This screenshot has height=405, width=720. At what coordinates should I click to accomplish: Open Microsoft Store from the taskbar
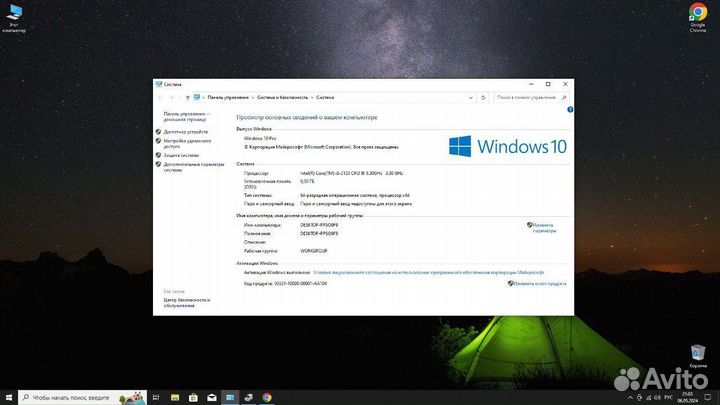click(x=193, y=398)
